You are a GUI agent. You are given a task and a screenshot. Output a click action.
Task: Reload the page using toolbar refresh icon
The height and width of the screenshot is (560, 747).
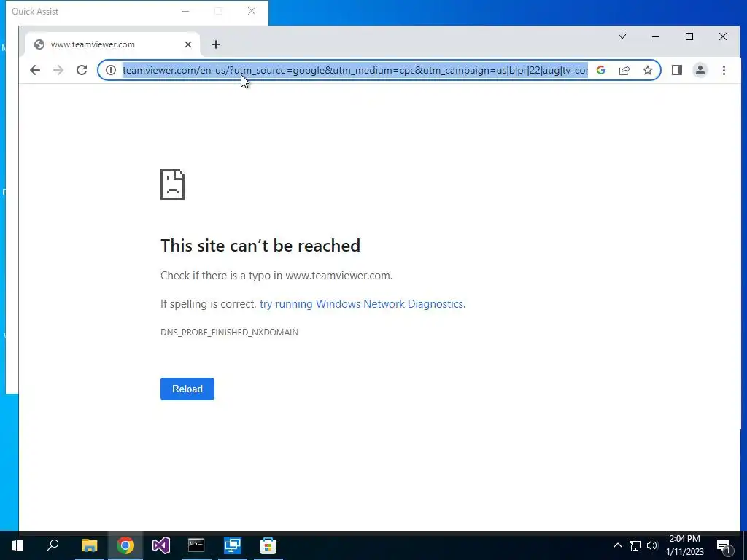(82, 71)
